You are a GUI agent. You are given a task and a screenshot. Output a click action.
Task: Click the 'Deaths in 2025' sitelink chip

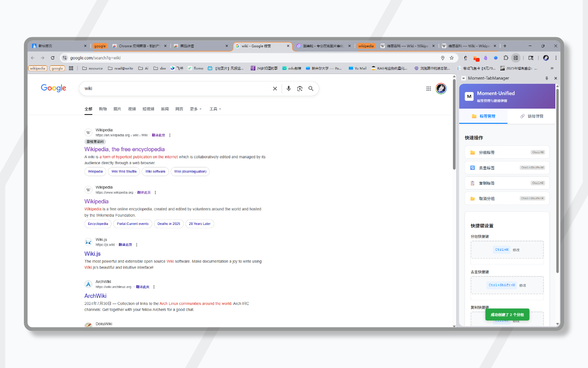[x=169, y=224]
